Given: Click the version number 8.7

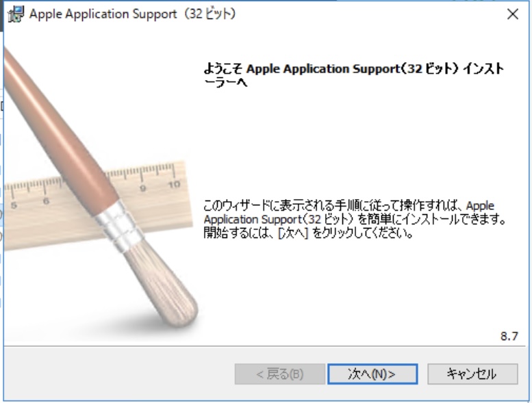Looking at the screenshot, I should 509,336.
